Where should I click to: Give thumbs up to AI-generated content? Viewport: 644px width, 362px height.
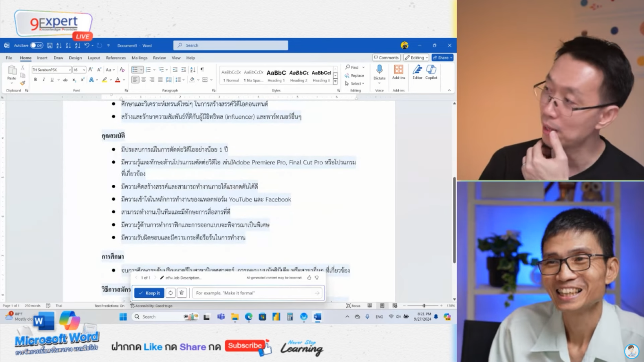(309, 278)
